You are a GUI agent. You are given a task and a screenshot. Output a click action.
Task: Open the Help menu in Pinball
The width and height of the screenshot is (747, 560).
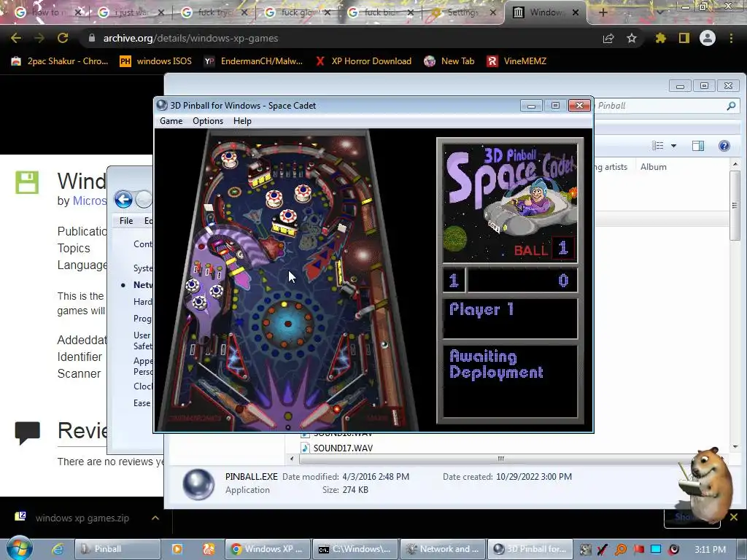242,121
